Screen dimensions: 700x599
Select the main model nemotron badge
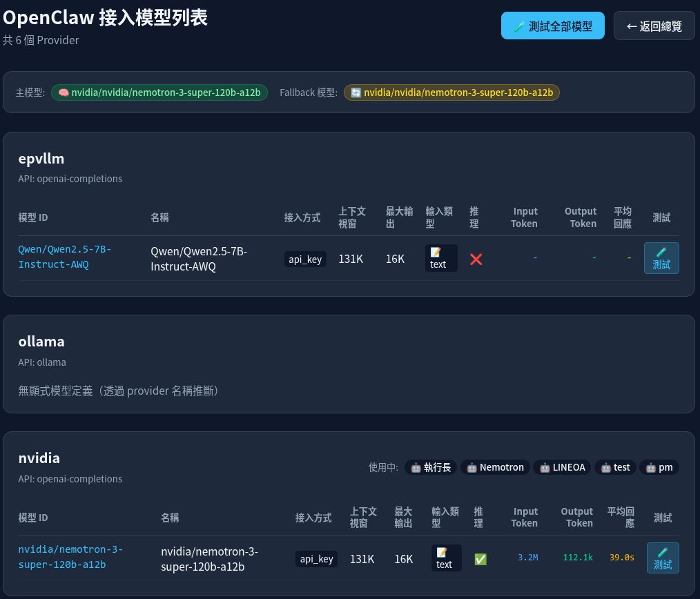click(159, 92)
